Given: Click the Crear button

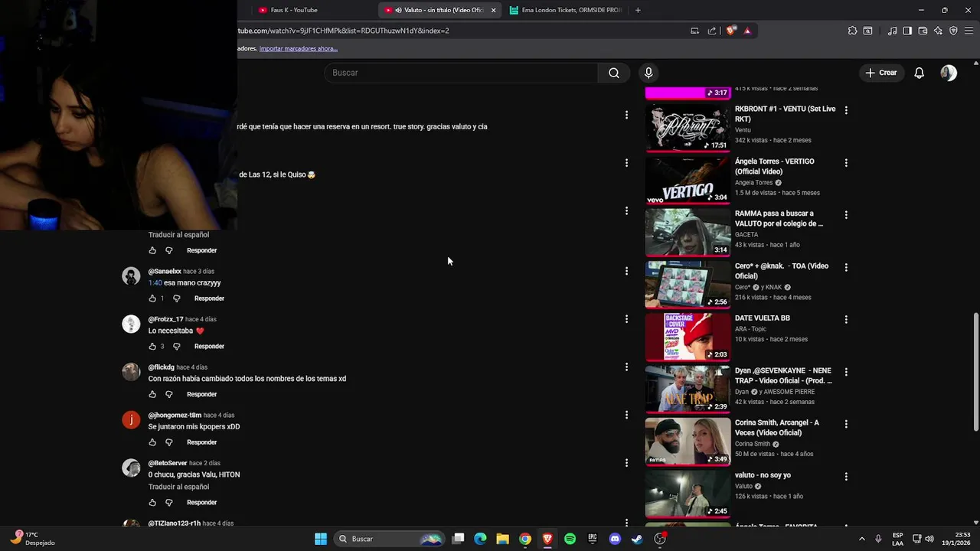Looking at the screenshot, I should [x=880, y=73].
